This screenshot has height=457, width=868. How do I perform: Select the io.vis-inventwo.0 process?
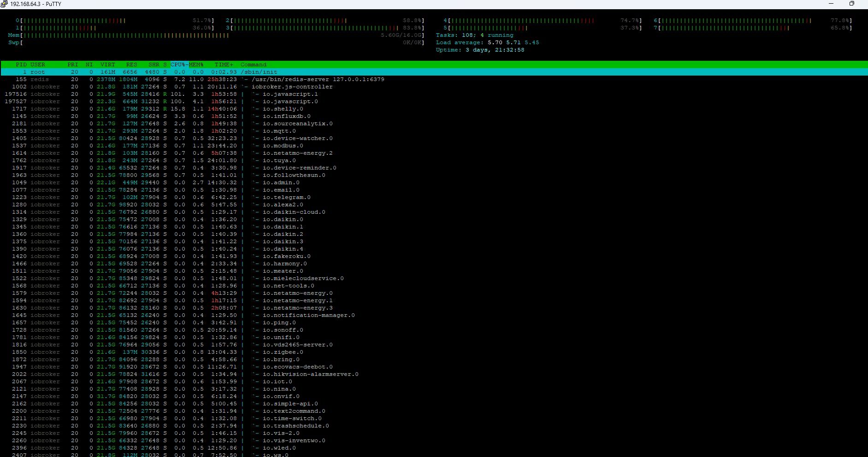pyautogui.click(x=434, y=440)
